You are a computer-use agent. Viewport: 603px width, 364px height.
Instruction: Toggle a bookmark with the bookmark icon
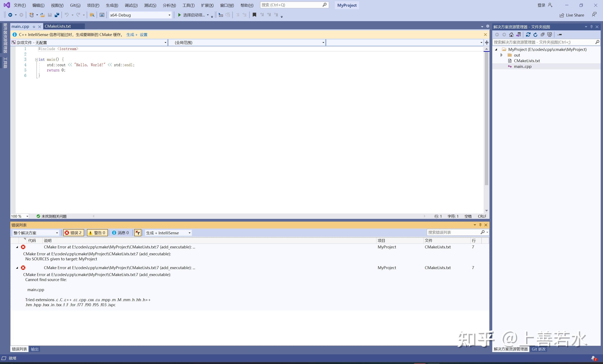(x=254, y=15)
